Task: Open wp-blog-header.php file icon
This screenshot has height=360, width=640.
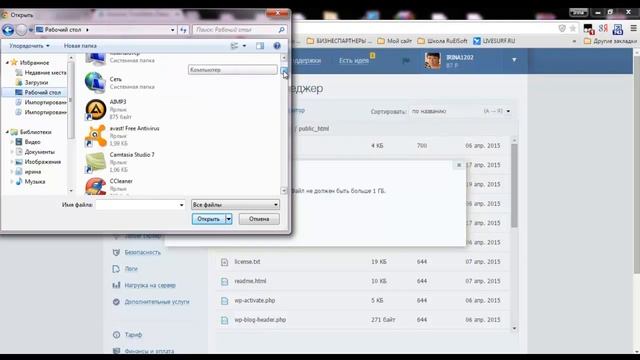Action: click(224, 320)
